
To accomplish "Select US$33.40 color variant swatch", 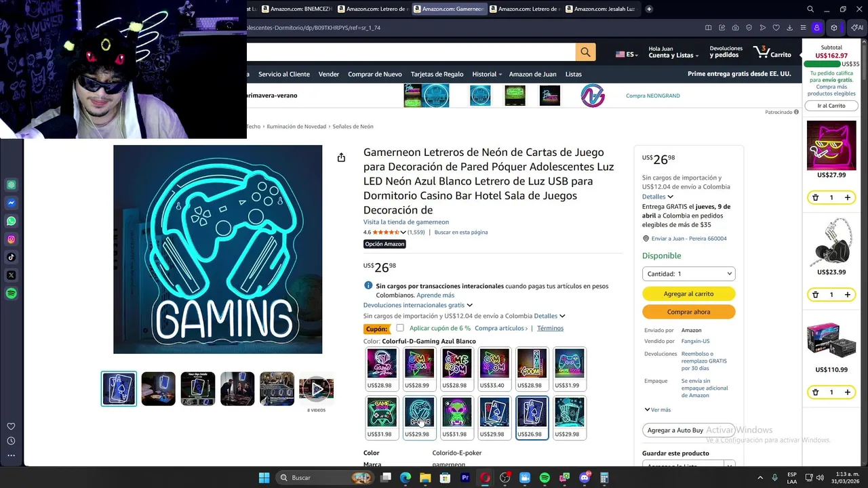I will point(494,369).
